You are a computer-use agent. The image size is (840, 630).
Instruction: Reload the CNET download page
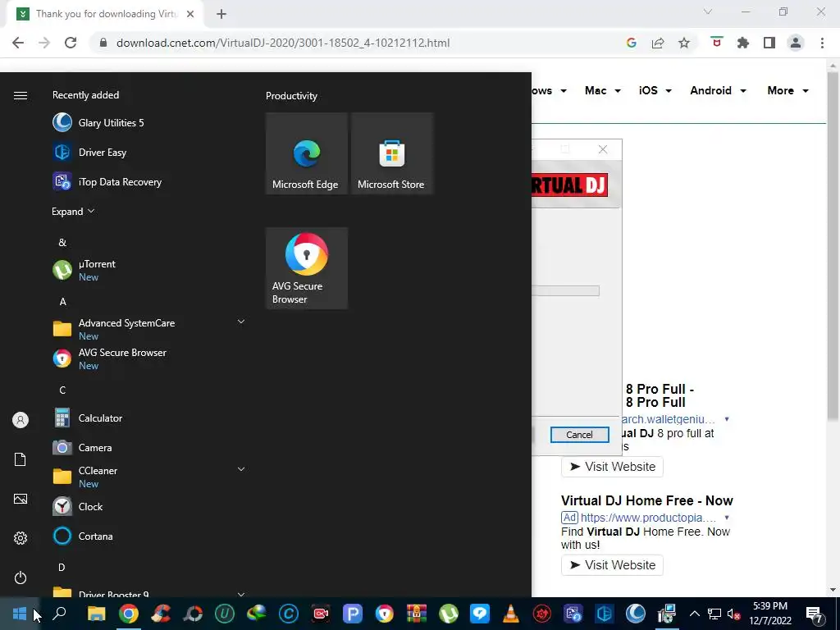(71, 43)
